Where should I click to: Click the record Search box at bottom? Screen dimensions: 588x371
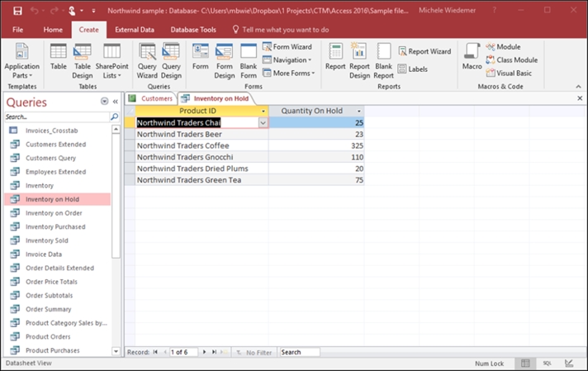coord(300,352)
